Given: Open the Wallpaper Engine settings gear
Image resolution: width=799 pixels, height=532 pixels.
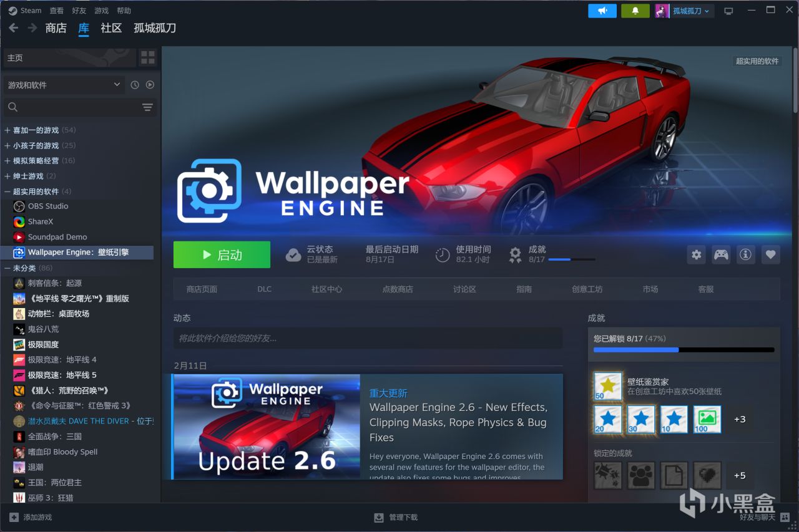Looking at the screenshot, I should pyautogui.click(x=697, y=254).
